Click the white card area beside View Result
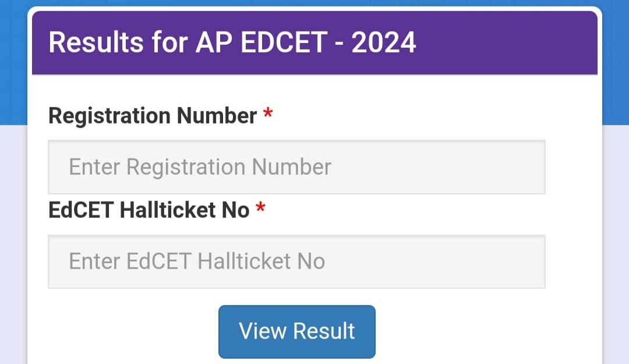Viewport: 629px width, 364px height. pos(482,331)
